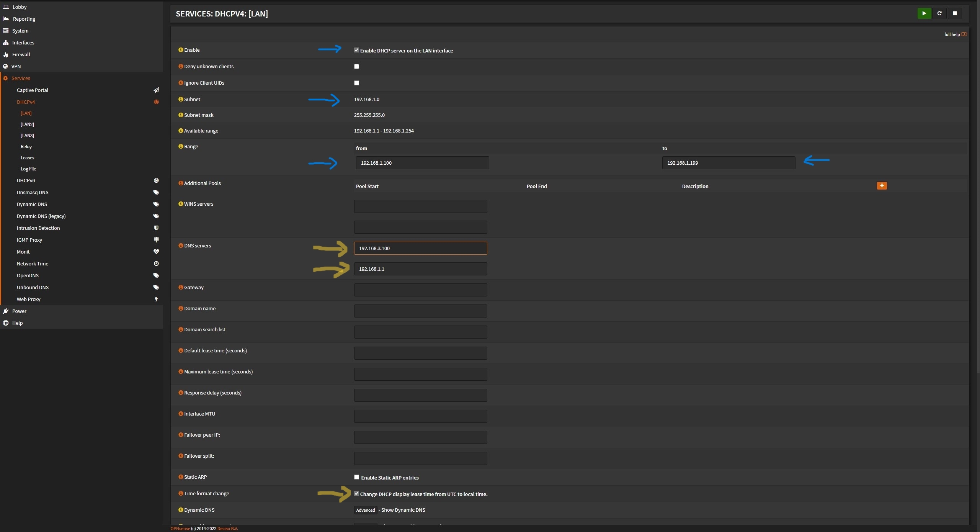The height and width of the screenshot is (532, 980).
Task: Click the Monit heartbeat icon
Action: 156,252
